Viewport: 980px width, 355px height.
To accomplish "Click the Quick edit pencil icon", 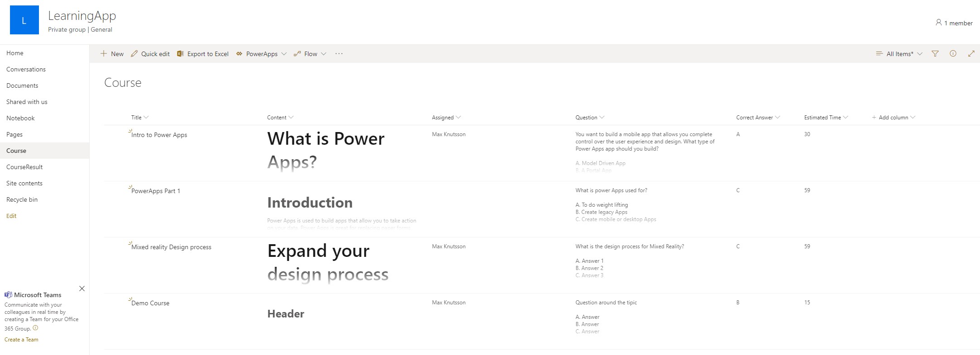I will [x=134, y=53].
